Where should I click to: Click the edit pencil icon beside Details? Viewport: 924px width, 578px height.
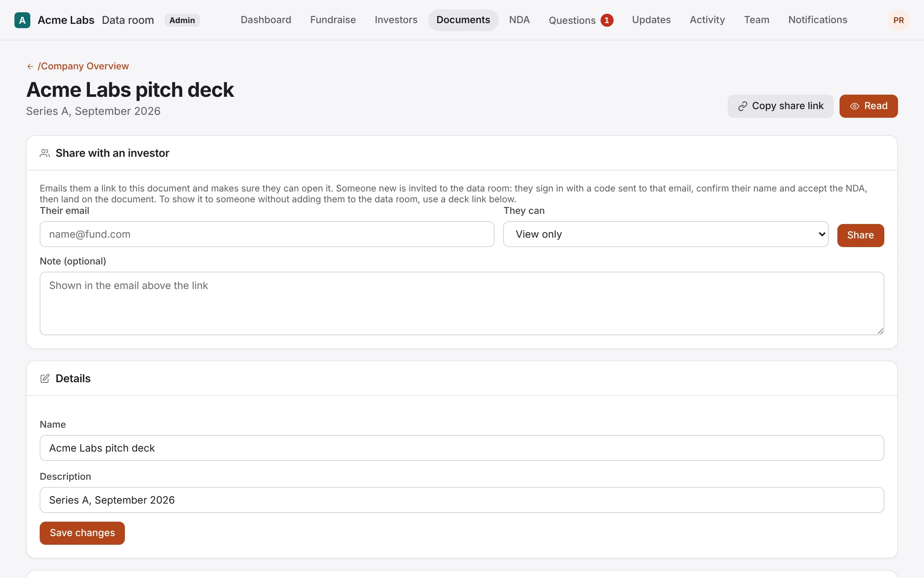pyautogui.click(x=45, y=379)
